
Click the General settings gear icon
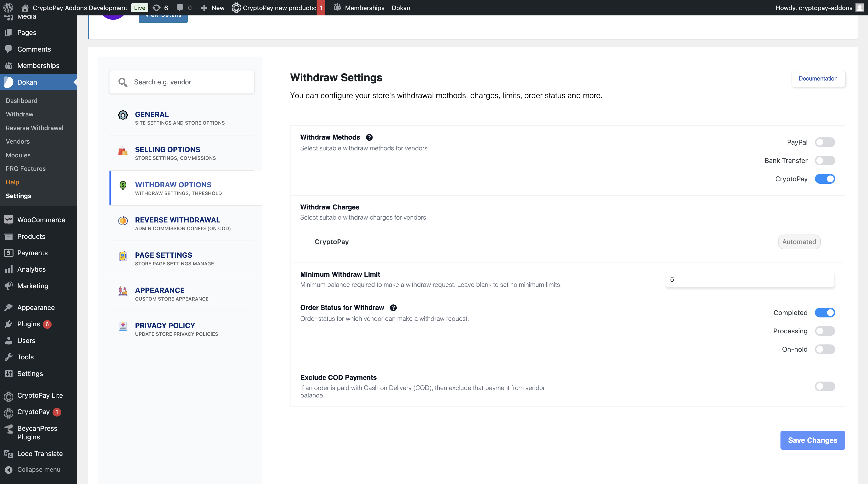coord(123,115)
